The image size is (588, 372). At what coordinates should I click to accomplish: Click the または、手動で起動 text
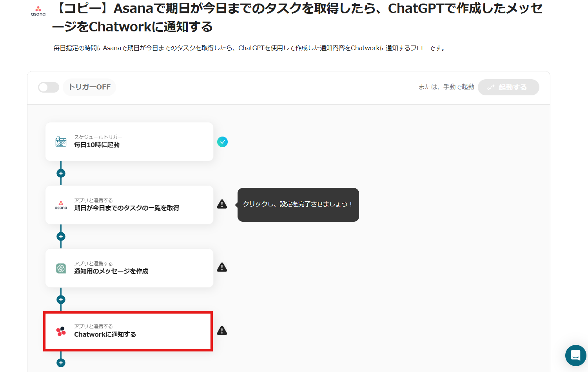pos(446,87)
